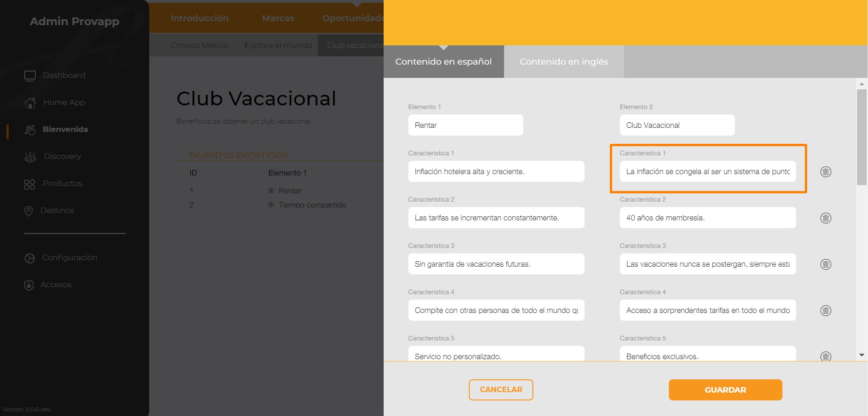Open the Conoce México sub-tab

(200, 45)
